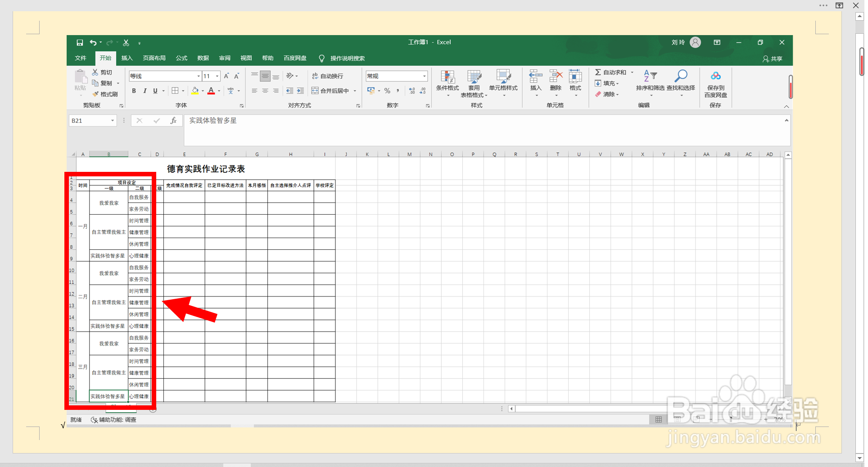The width and height of the screenshot is (868, 467).
Task: Click Sort and Filter (排序和筛选)
Action: coord(650,83)
